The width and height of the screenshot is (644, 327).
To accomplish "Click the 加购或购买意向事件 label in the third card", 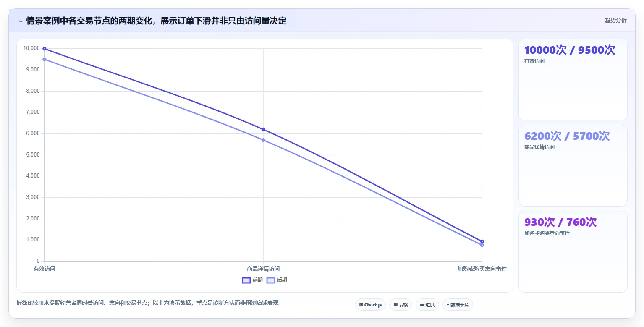I will 547,233.
